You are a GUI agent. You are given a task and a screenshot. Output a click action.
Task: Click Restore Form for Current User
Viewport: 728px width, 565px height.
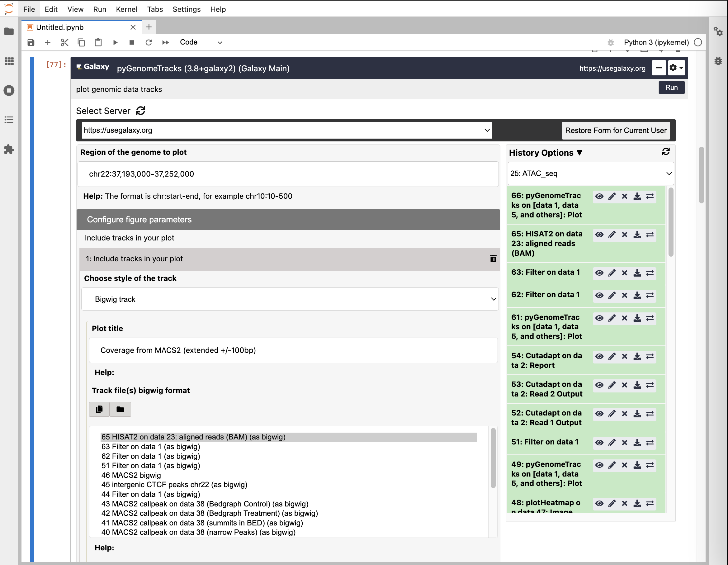616,130
